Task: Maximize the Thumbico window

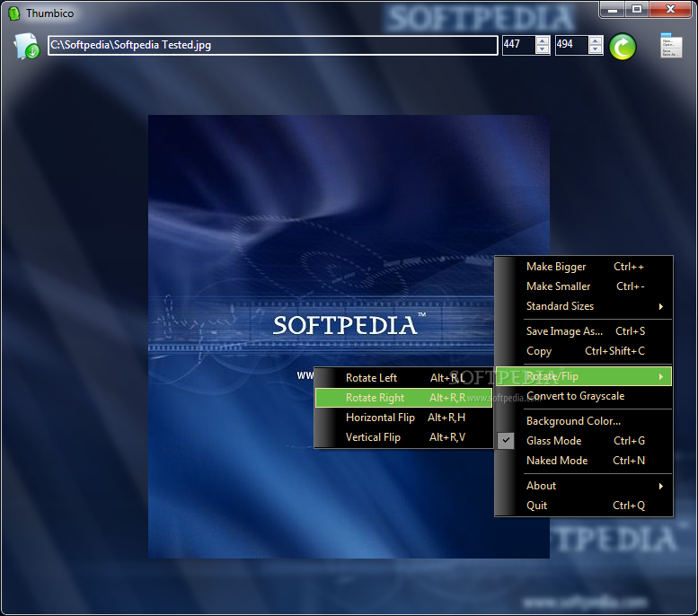Action: coord(637,9)
